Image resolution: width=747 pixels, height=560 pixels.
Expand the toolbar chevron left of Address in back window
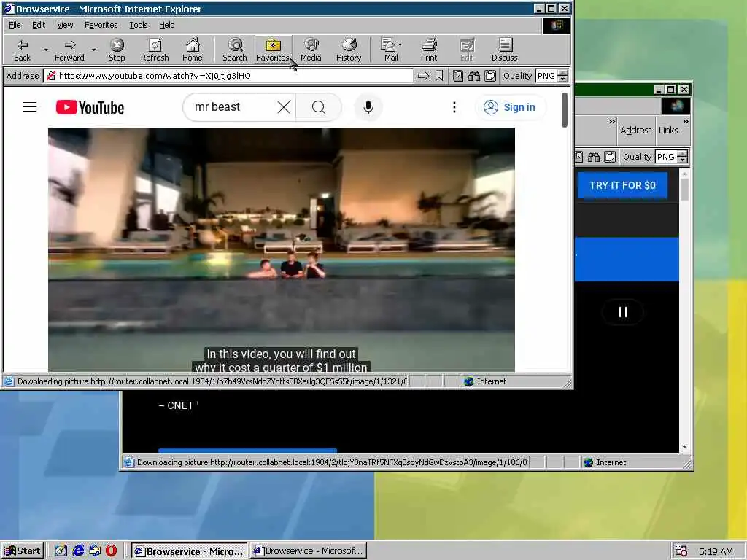tap(612, 122)
